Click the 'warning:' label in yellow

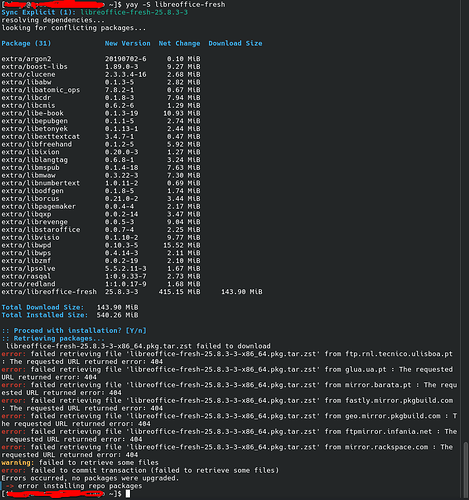(x=18, y=463)
